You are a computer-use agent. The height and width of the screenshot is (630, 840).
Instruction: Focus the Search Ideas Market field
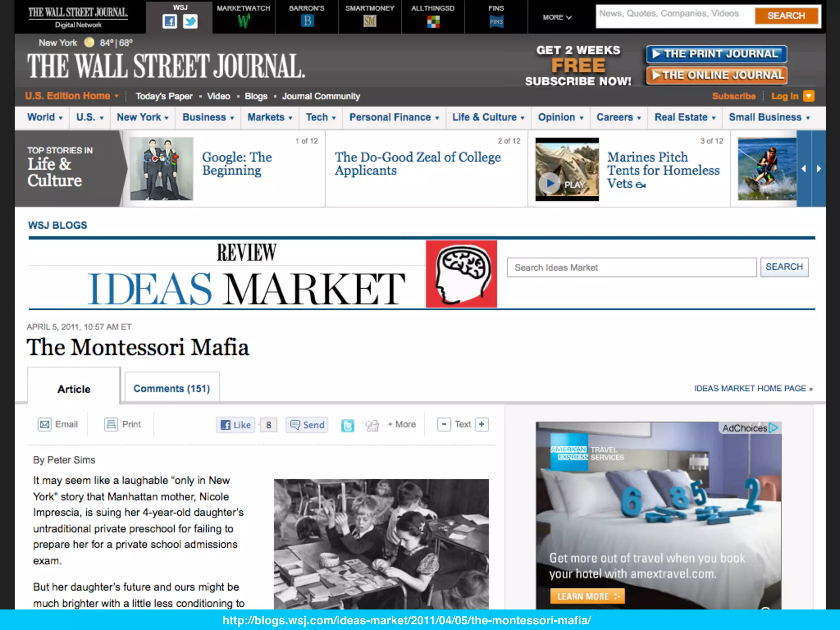pos(632,267)
